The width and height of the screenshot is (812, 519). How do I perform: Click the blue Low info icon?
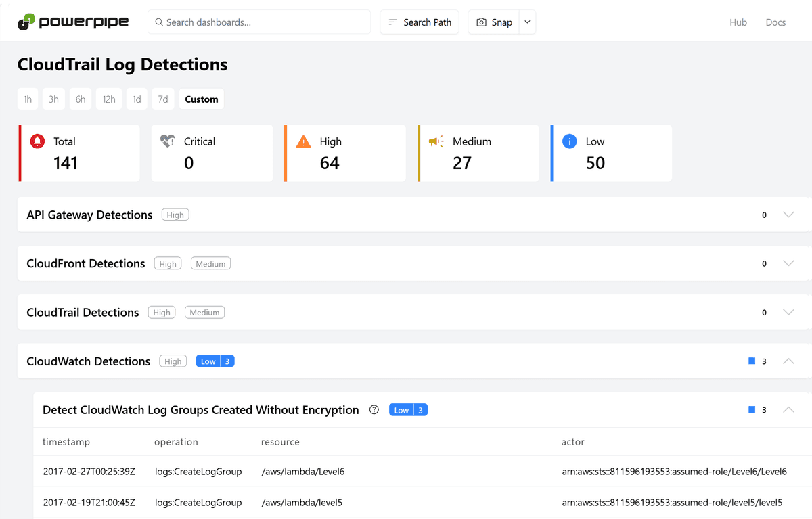point(570,141)
